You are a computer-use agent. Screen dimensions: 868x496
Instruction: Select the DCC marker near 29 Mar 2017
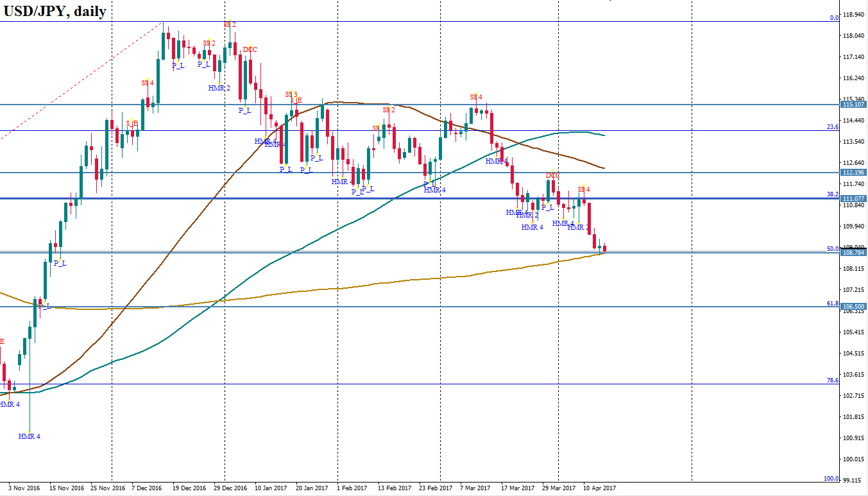tap(552, 175)
